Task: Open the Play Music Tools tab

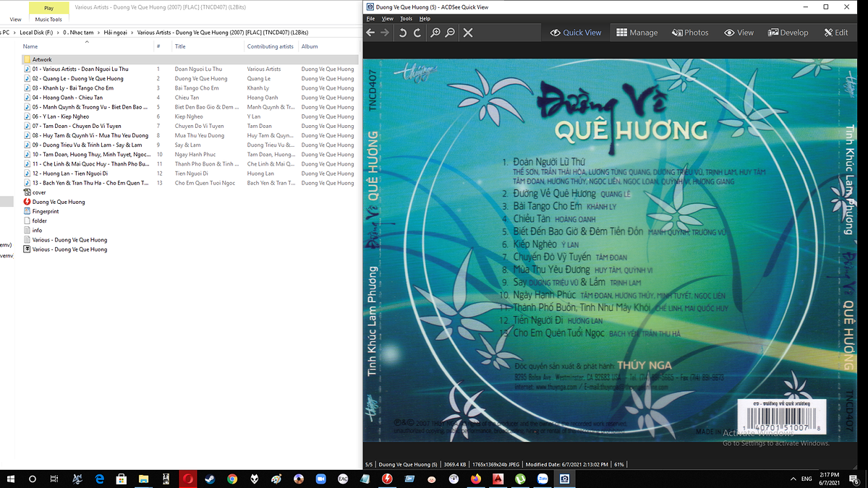Action: pyautogui.click(x=48, y=8)
